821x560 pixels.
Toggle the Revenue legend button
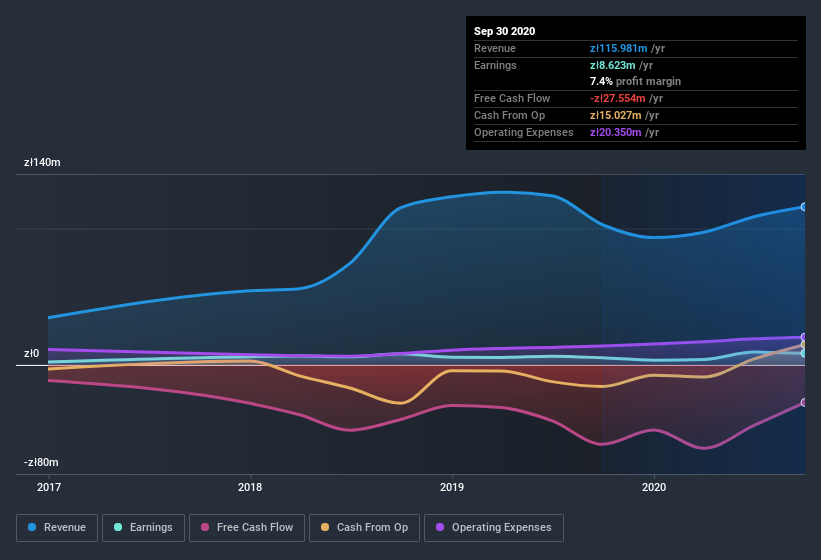coord(57,528)
